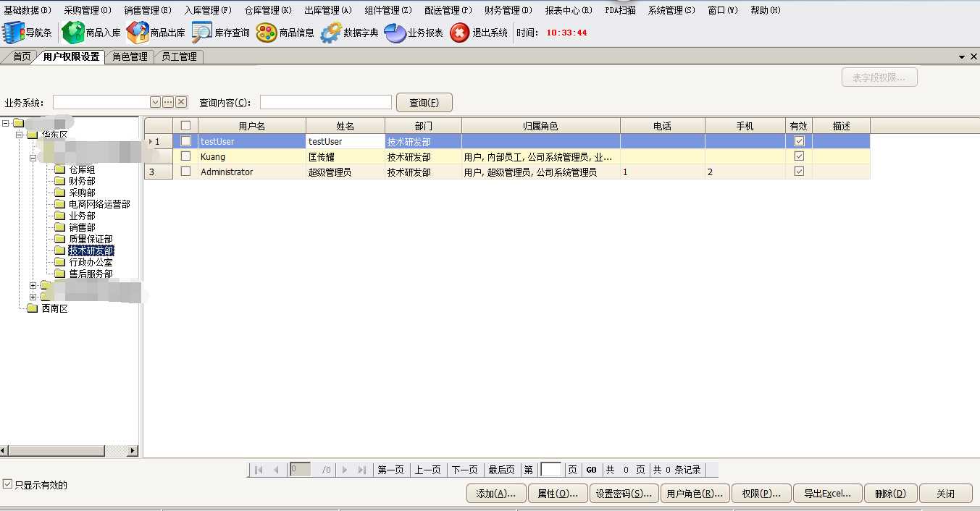Tick the selection checkbox for Administrator
Screen dimensions: 980x511
click(185, 172)
